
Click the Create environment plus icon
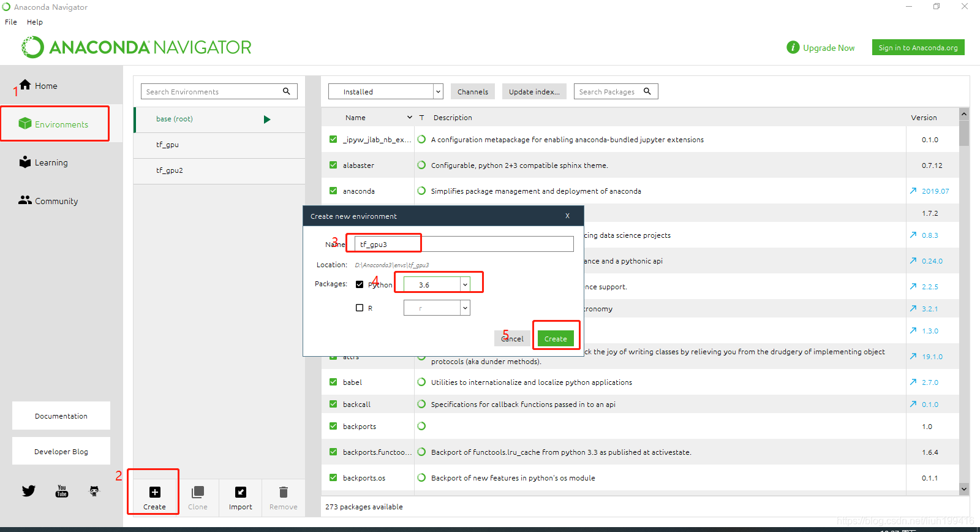click(x=155, y=492)
